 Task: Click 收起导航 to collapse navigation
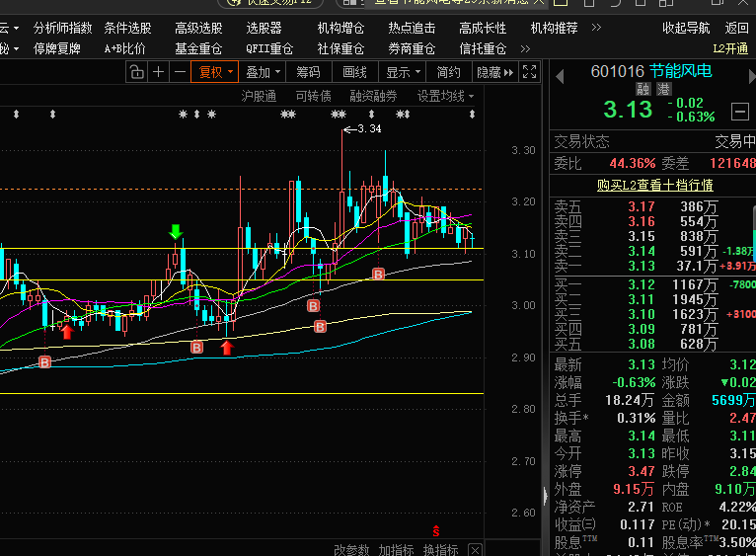[x=686, y=28]
